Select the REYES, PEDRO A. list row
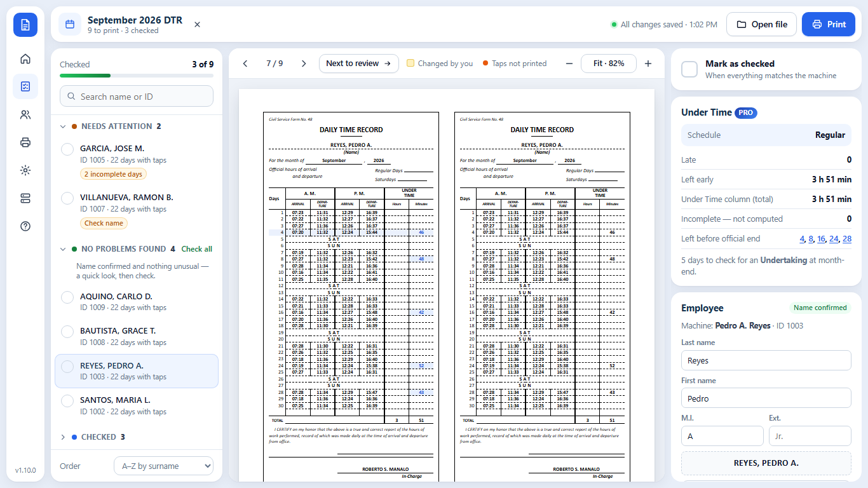The image size is (868, 488). click(137, 371)
